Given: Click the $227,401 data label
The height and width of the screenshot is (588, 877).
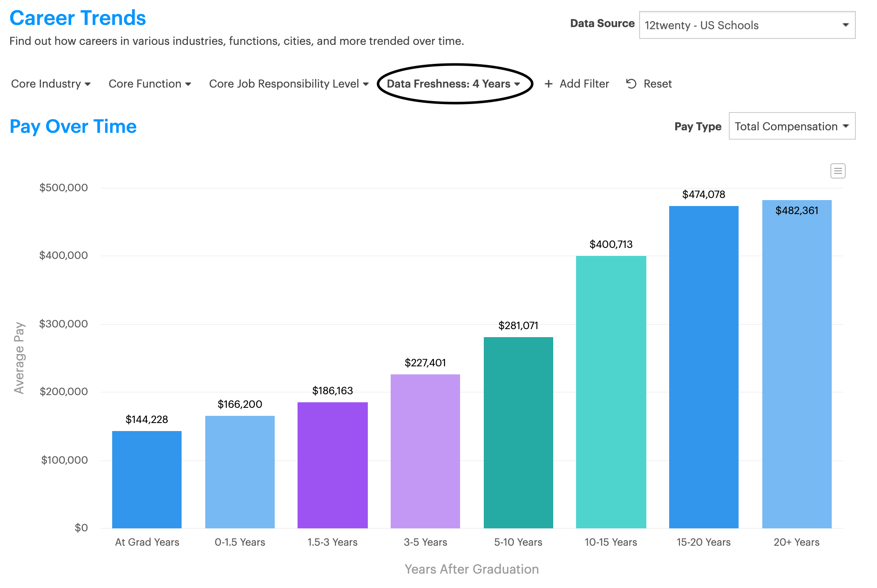Looking at the screenshot, I should [425, 363].
